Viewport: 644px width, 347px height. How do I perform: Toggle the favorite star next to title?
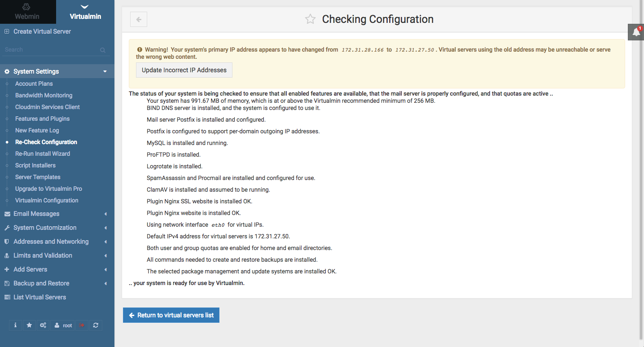(310, 19)
